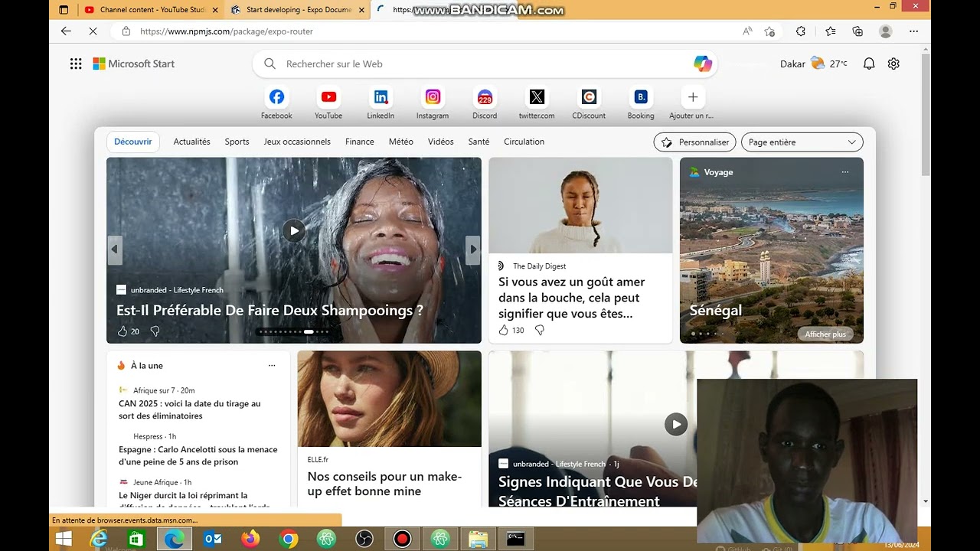Open the notifications bell
The width and height of the screenshot is (980, 551).
coord(869,64)
